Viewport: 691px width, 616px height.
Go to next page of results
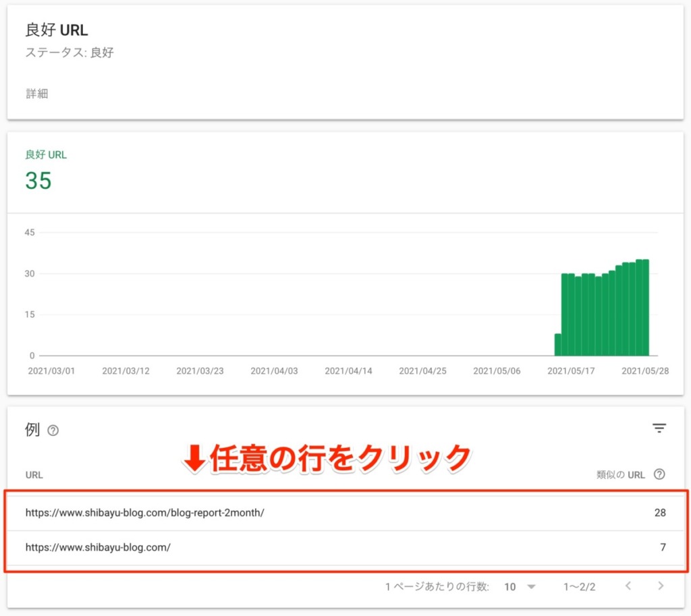coord(660,586)
